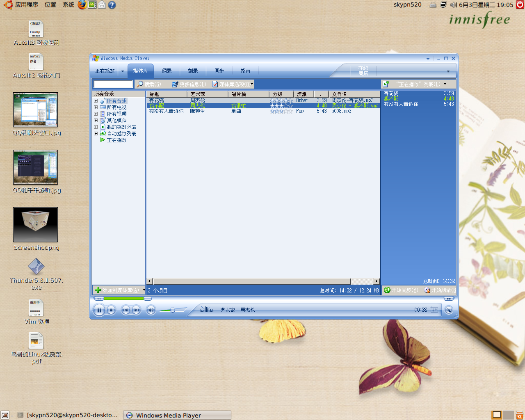Select 所有视频 in the library tree
Image resolution: width=525 pixels, height=420 pixels.
tap(116, 114)
